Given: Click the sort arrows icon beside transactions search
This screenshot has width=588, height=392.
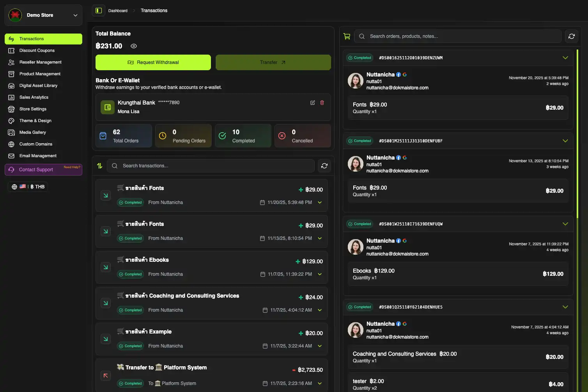Looking at the screenshot, I should (x=100, y=166).
